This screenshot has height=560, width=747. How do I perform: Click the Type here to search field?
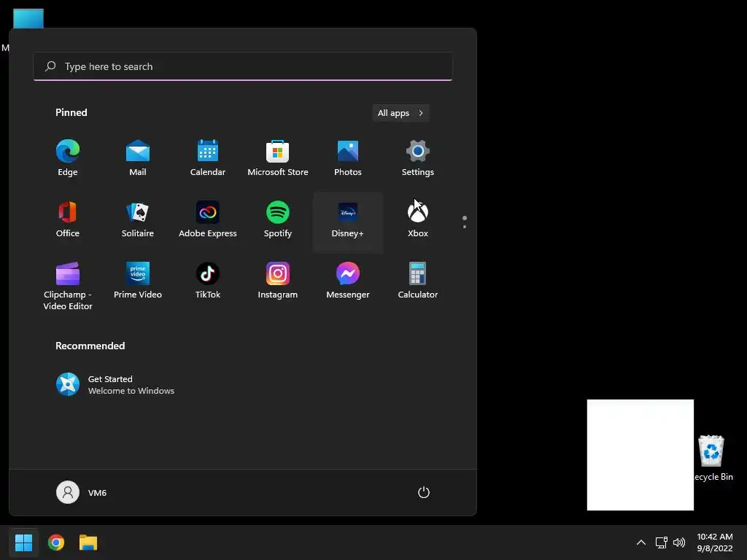pos(243,66)
